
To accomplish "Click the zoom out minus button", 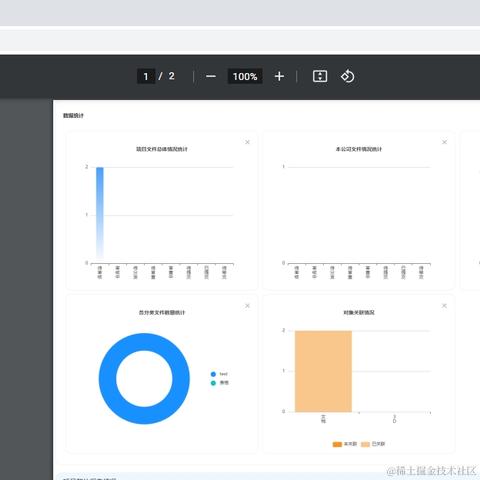I will (x=211, y=76).
